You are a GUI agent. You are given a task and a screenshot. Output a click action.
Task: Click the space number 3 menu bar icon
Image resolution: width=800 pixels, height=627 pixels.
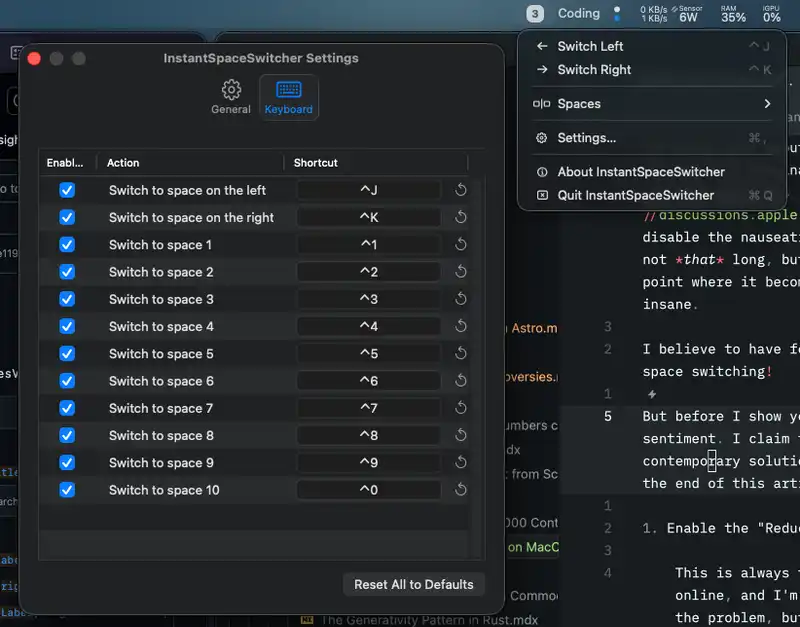tap(536, 14)
